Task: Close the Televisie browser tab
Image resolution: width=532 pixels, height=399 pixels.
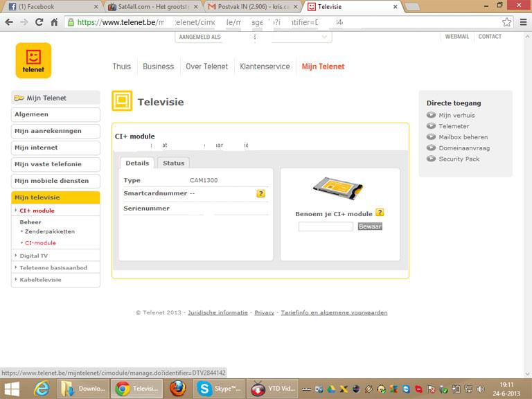Action: pos(396,7)
